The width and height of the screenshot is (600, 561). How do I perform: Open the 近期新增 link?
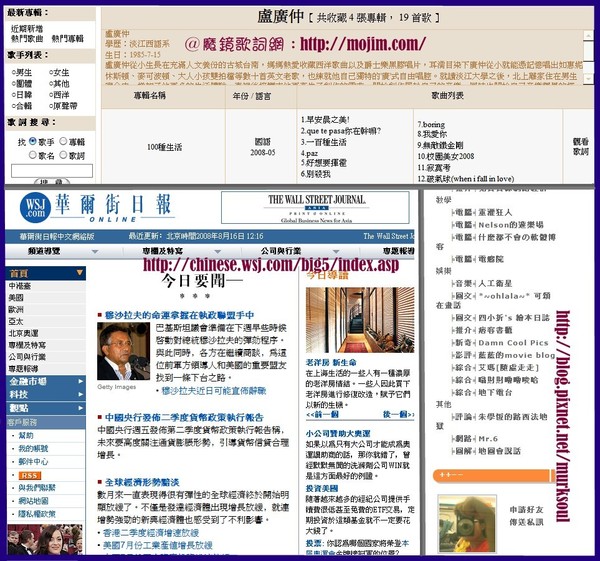(27, 29)
